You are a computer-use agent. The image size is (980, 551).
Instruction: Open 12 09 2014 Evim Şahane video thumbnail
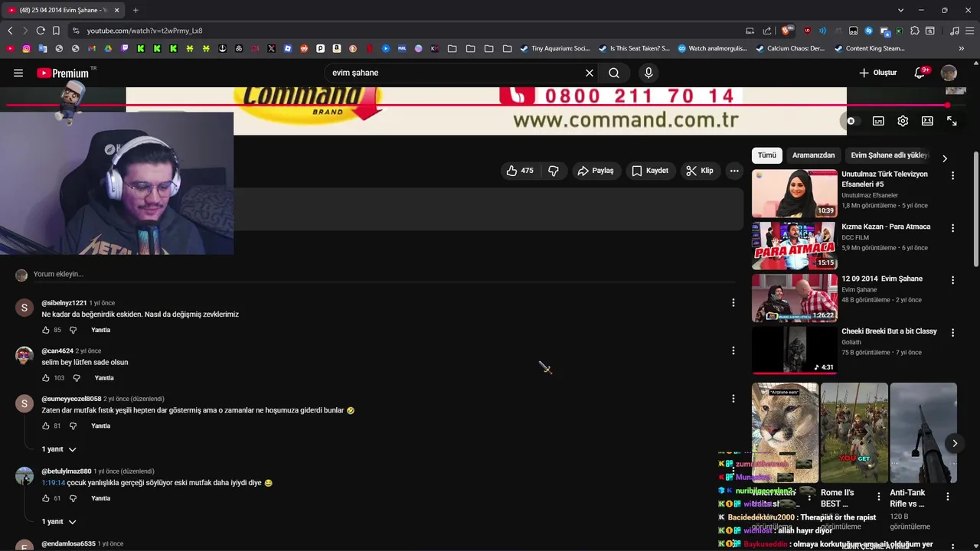[795, 298]
